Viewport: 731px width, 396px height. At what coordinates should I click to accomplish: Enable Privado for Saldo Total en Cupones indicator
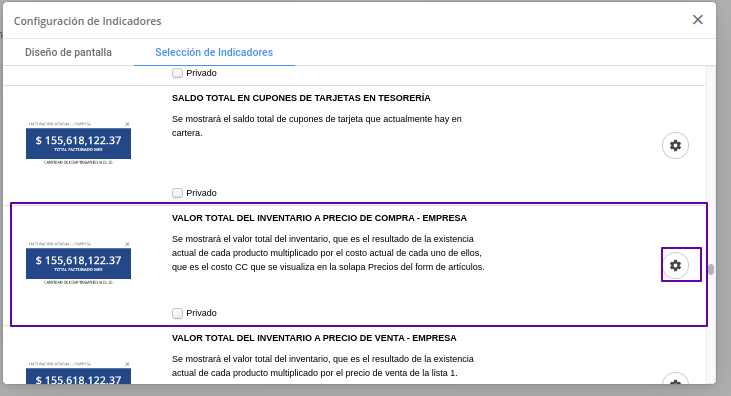click(x=177, y=193)
